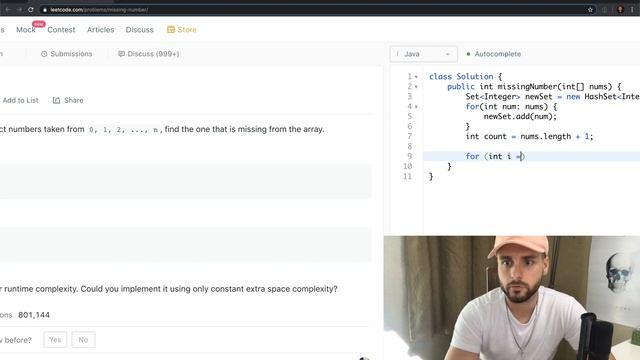Bookmark the page with the star icon

pos(590,9)
